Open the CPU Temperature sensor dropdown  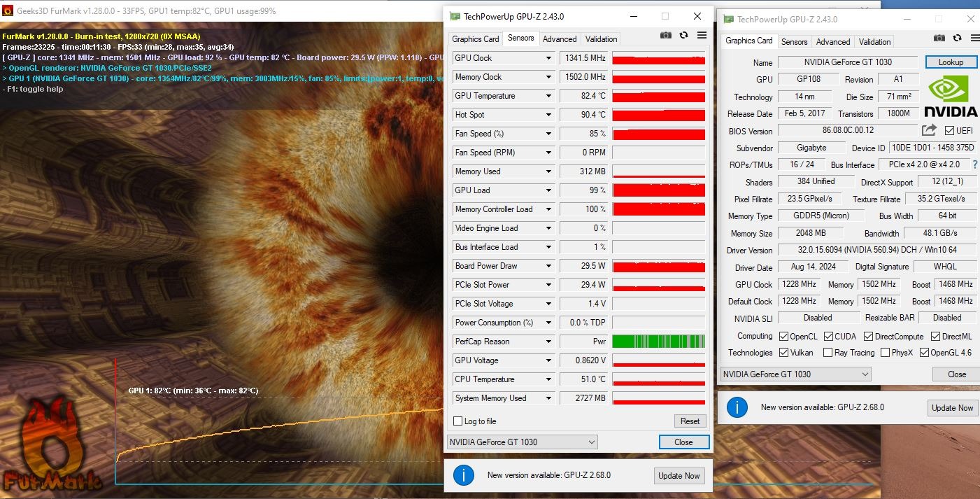(x=549, y=379)
